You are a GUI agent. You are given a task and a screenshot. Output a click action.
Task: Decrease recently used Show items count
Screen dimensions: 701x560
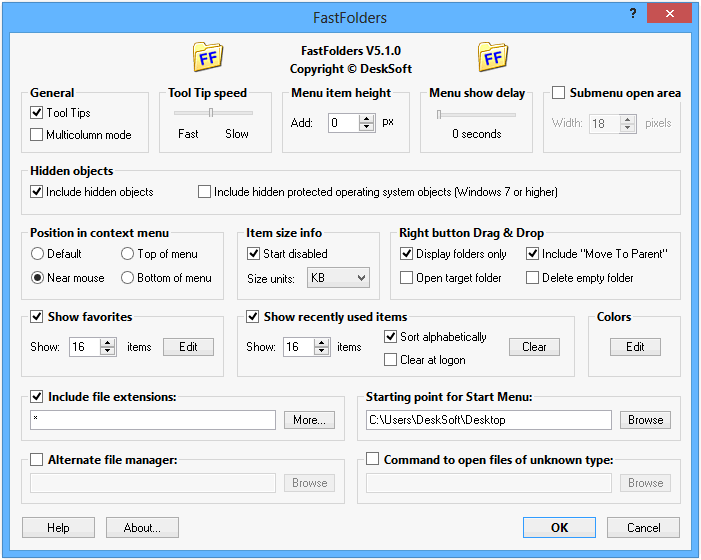coord(321,351)
